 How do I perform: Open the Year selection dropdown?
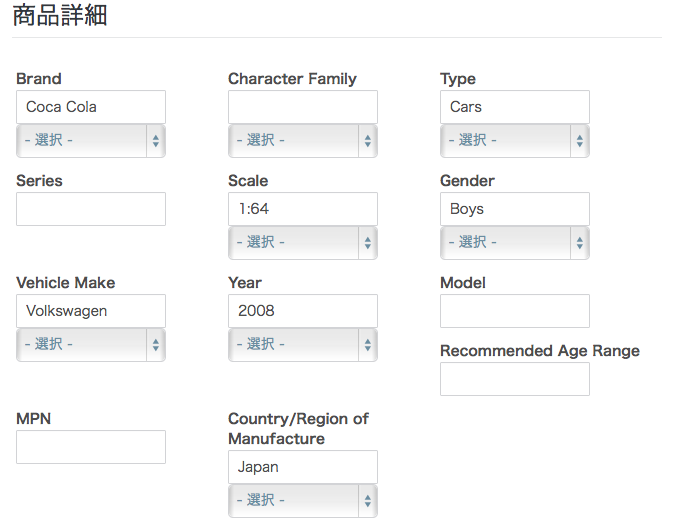point(303,345)
